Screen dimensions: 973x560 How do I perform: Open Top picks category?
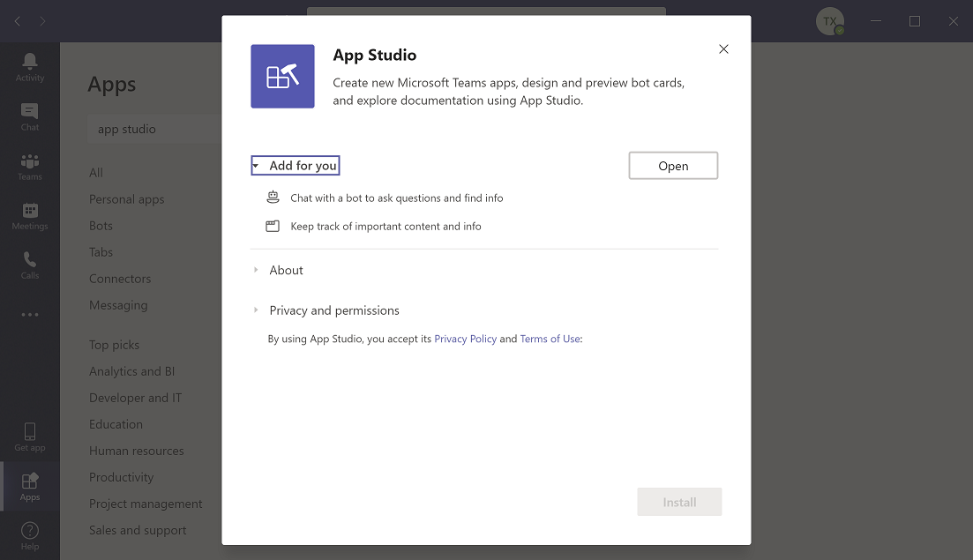click(x=114, y=345)
